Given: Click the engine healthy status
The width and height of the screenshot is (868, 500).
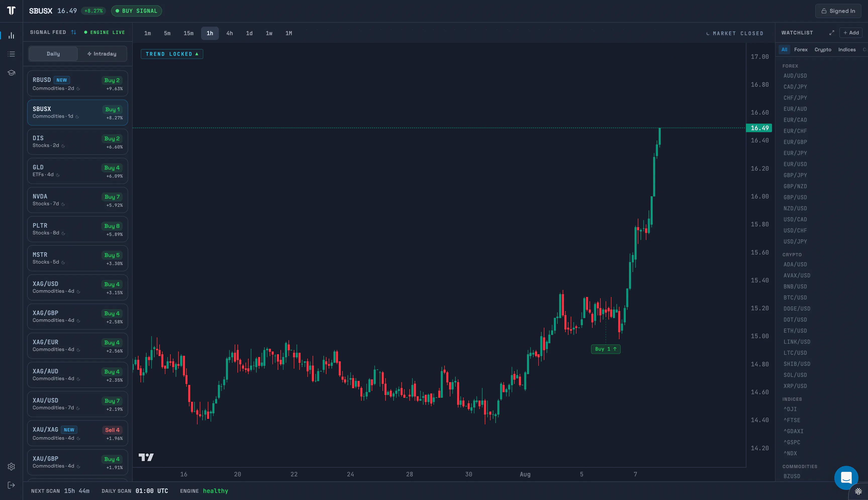Looking at the screenshot, I should click(x=204, y=491).
